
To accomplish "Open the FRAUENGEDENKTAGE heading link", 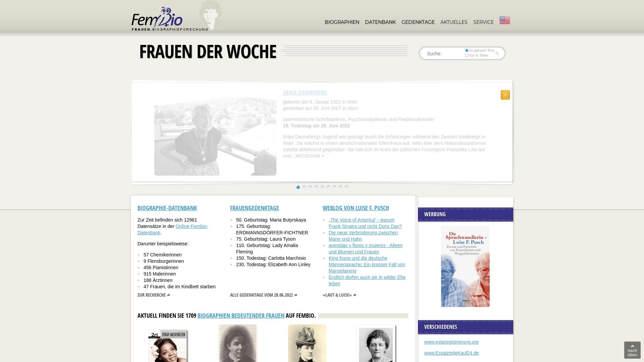I will coord(255,208).
